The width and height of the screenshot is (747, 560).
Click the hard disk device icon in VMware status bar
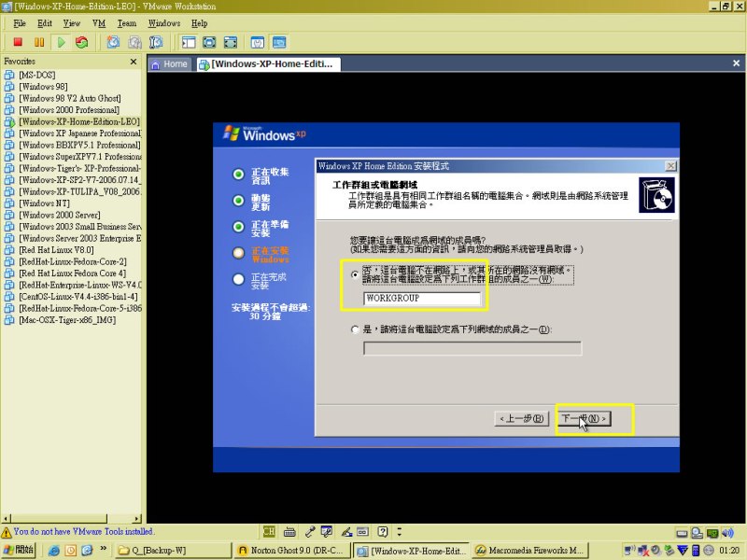(682, 533)
